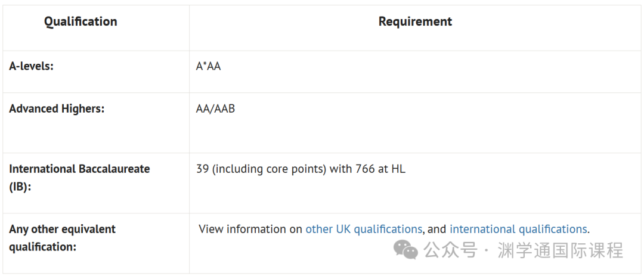Select the Advanced Highers row label

tap(57, 108)
